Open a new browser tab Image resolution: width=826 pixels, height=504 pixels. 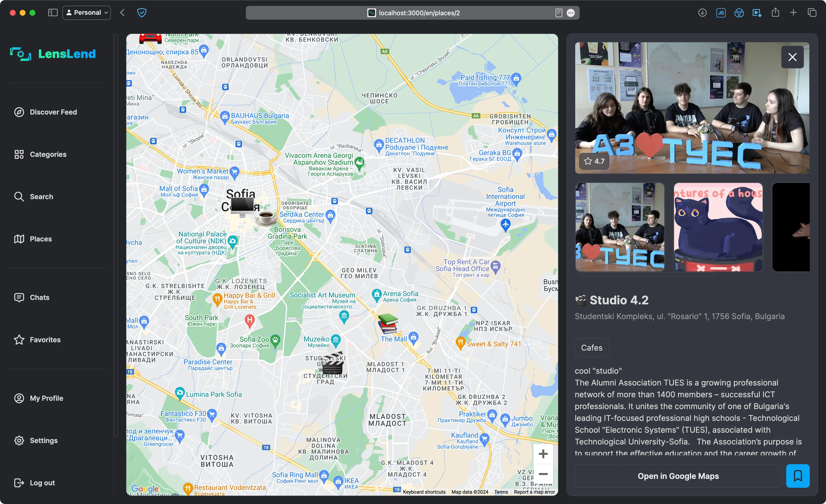tap(793, 13)
